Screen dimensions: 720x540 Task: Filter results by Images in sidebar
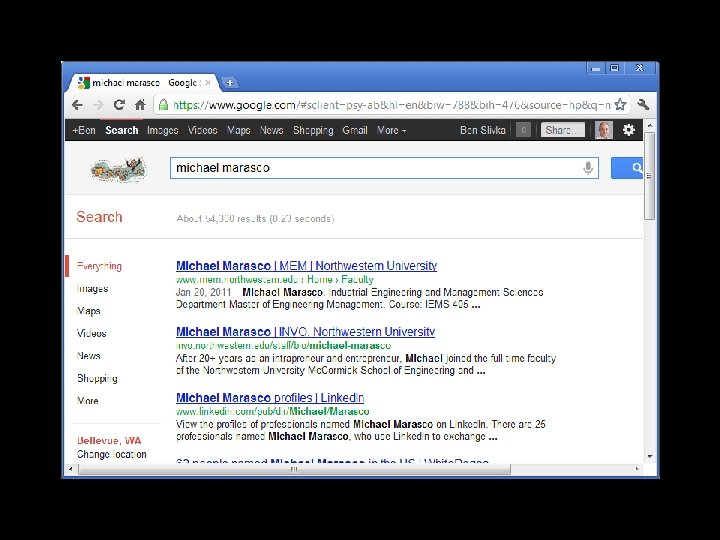tap(93, 289)
